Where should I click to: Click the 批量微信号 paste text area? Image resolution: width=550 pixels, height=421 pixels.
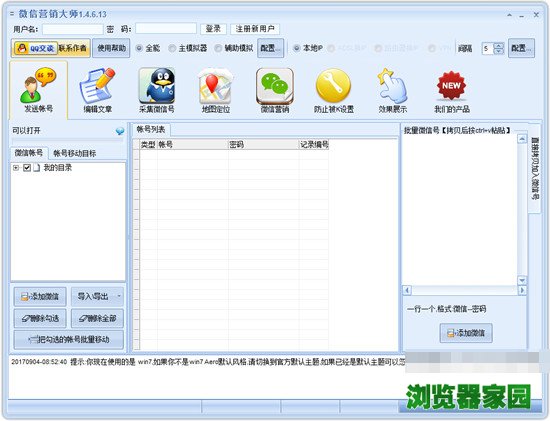click(x=460, y=210)
